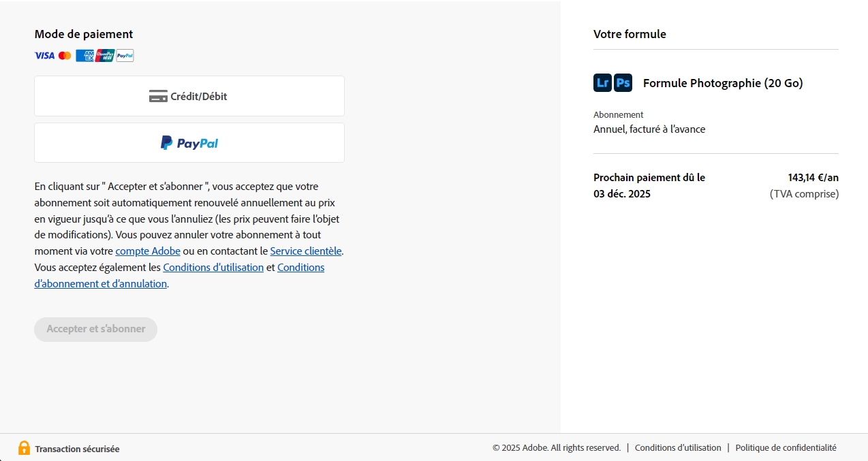
Task: Click the Visa card logo
Action: [x=44, y=56]
